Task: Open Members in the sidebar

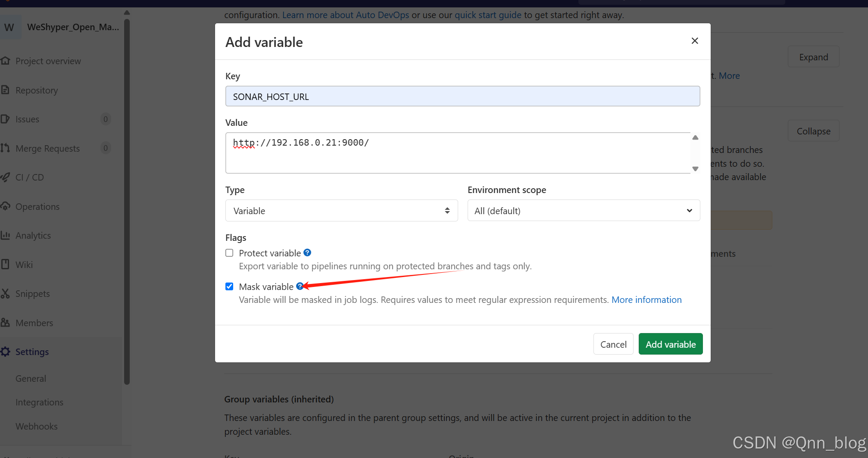Action: coord(34,323)
